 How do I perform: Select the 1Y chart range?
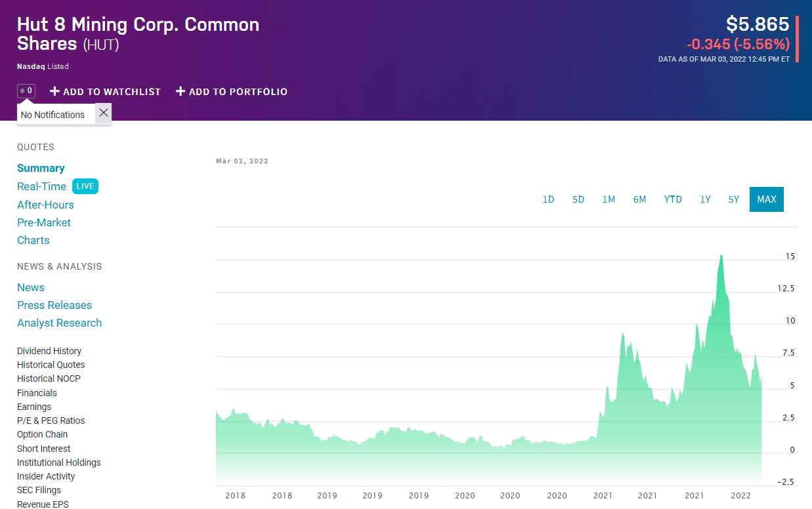tap(705, 199)
